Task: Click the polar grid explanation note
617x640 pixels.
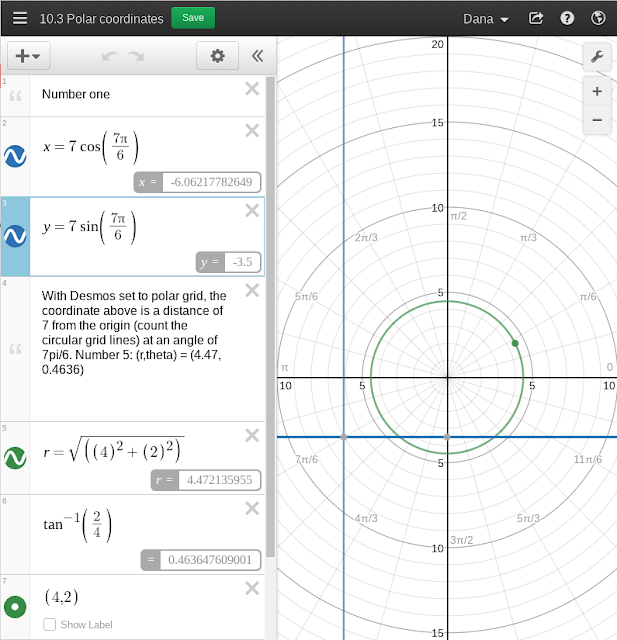Action: [x=134, y=333]
